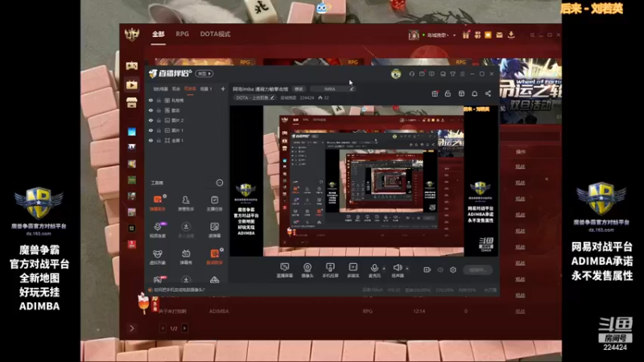644x362 pixels.
Task: Click the notification bell icon in live companion
Action: pos(474,93)
